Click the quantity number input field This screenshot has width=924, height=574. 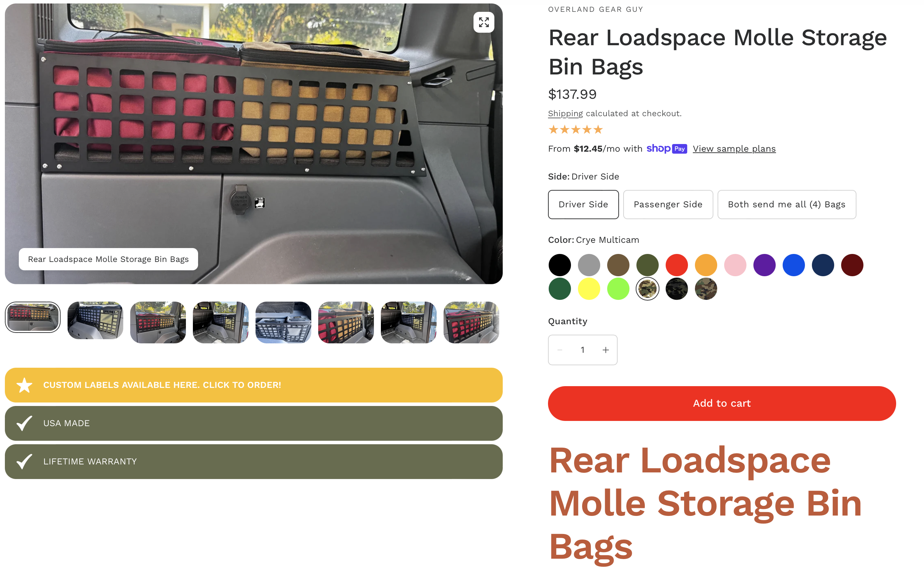[x=582, y=350]
